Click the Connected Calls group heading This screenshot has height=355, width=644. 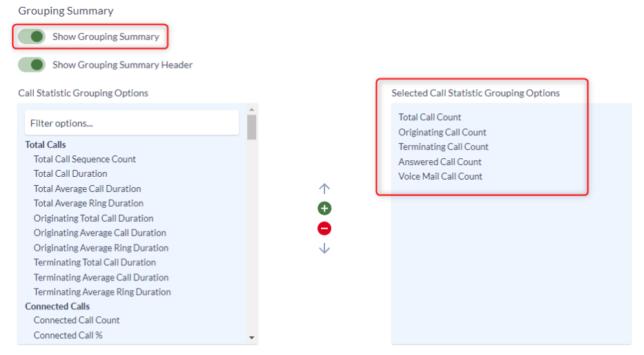(x=57, y=306)
